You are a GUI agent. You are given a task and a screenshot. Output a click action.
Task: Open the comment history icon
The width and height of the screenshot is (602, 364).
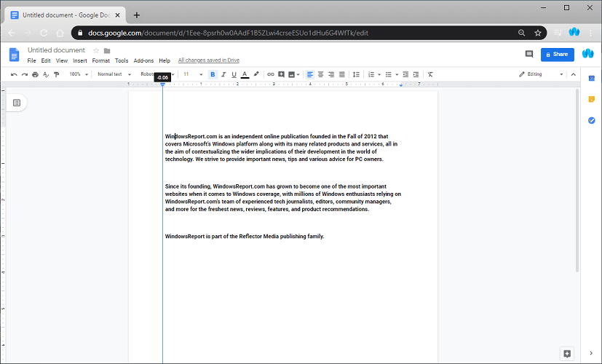pyautogui.click(x=529, y=54)
